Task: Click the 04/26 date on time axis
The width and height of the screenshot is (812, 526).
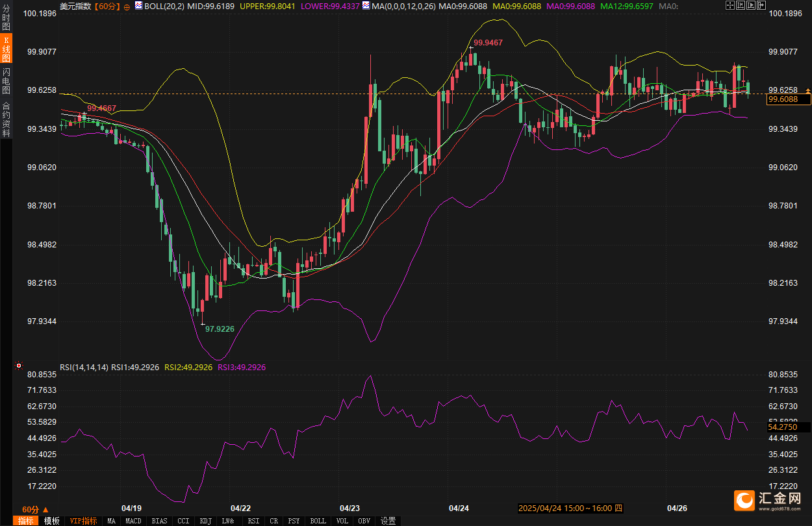Action: [678, 508]
